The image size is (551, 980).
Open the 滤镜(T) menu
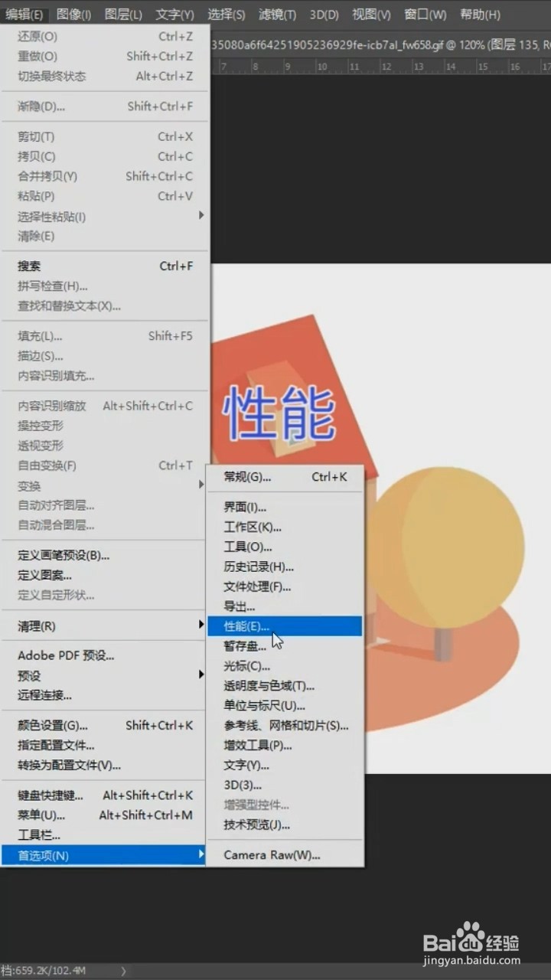(x=277, y=15)
